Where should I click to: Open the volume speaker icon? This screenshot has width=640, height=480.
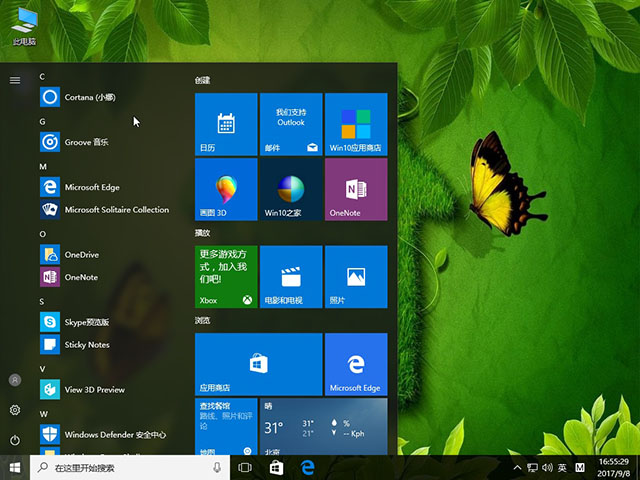pyautogui.click(x=547, y=468)
